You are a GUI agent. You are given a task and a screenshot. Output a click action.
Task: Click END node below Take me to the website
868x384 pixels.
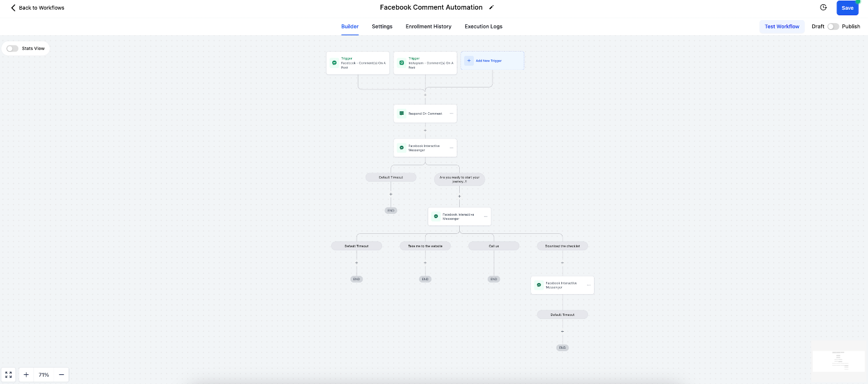(x=425, y=279)
